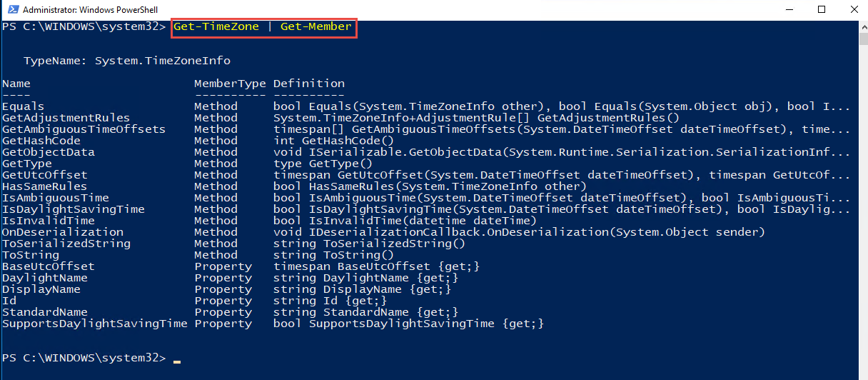The height and width of the screenshot is (380, 868).
Task: Click the Definition column header
Action: point(309,84)
